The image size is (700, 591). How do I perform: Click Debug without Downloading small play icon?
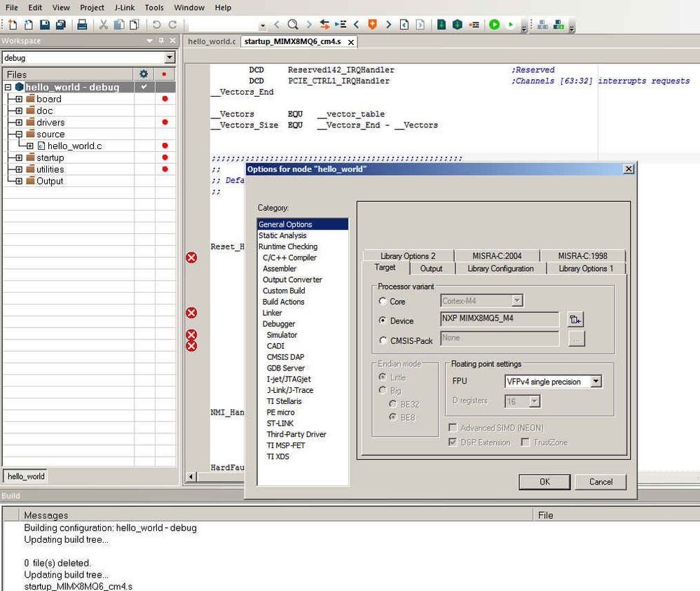(x=510, y=25)
